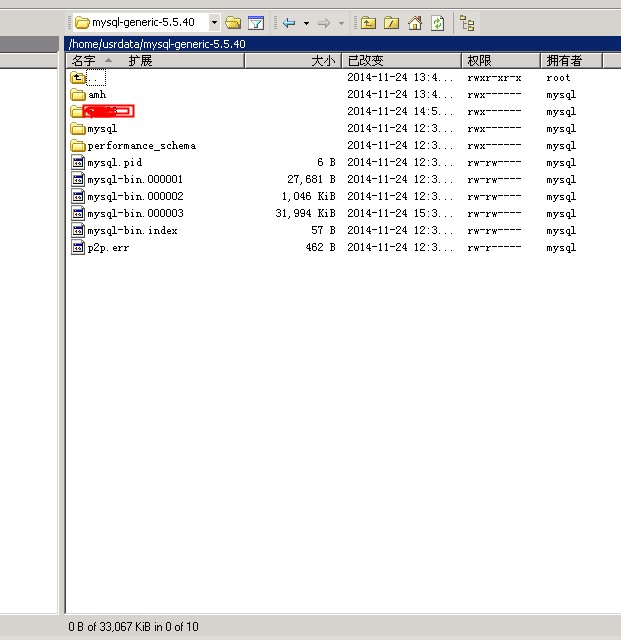Expand the mysql-generic-5.5.40 directory dropdown
The width and height of the screenshot is (621, 640).
[x=214, y=22]
